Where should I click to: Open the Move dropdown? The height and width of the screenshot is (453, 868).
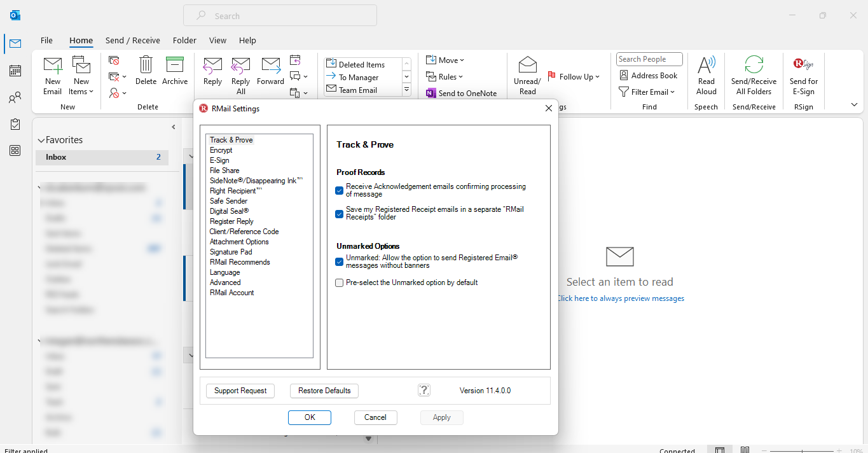(445, 60)
